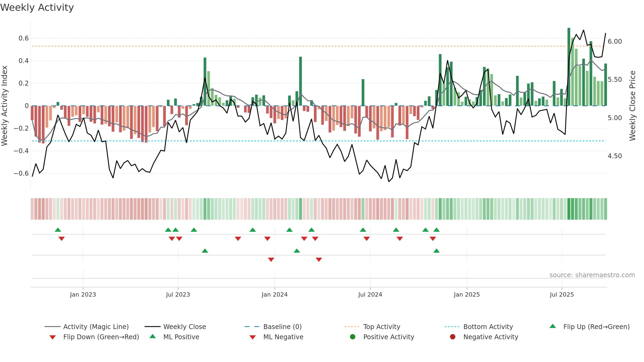
Task: Toggle the 'ML Negative' legend label
Action: point(283,337)
